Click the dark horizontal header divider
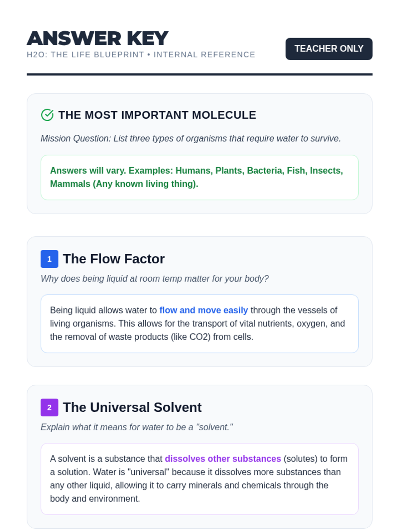This screenshot has height=532, width=399. click(199, 74)
